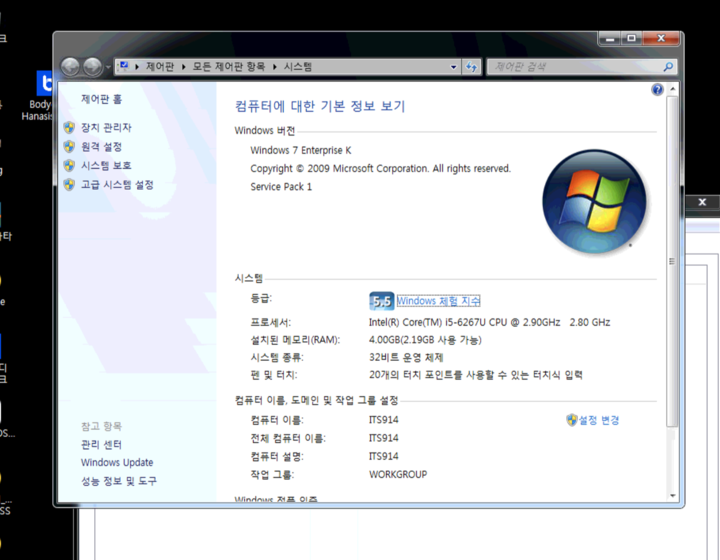The image size is (720, 560).
Task: Open the Windows 체험 지수 link
Action: tap(439, 301)
